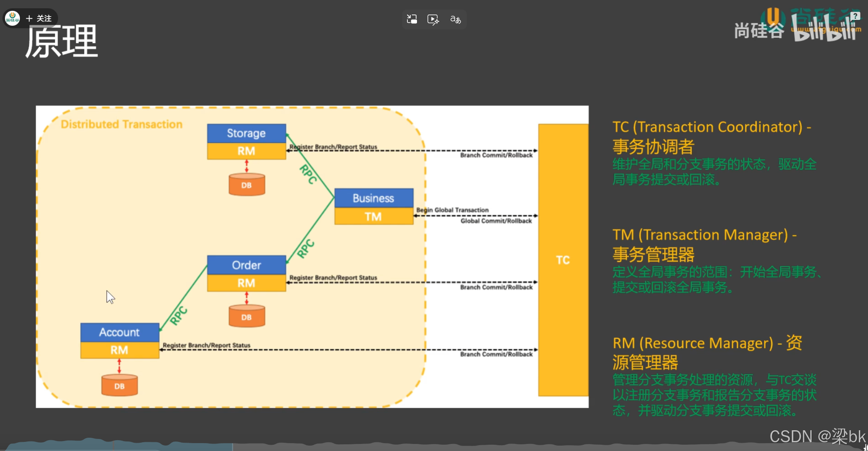868x451 pixels.
Task: Open the 尚硅谷 uploader avatar
Action: [x=12, y=18]
